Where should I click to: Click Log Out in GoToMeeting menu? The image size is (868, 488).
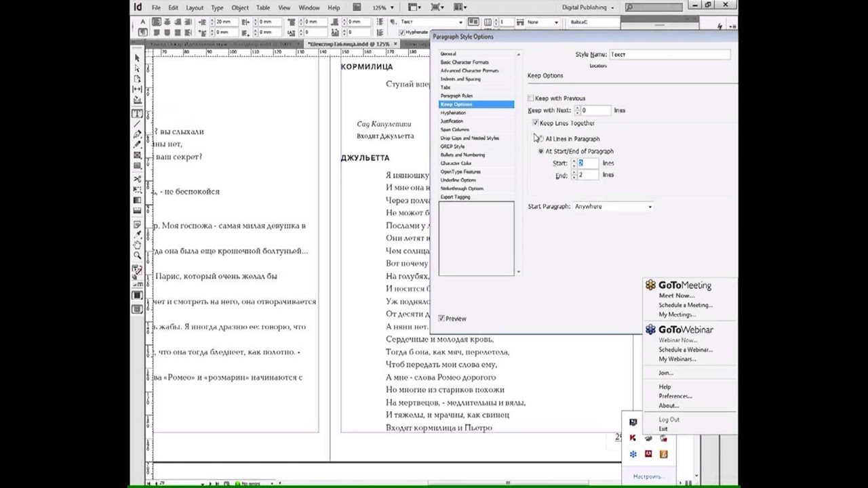(669, 420)
